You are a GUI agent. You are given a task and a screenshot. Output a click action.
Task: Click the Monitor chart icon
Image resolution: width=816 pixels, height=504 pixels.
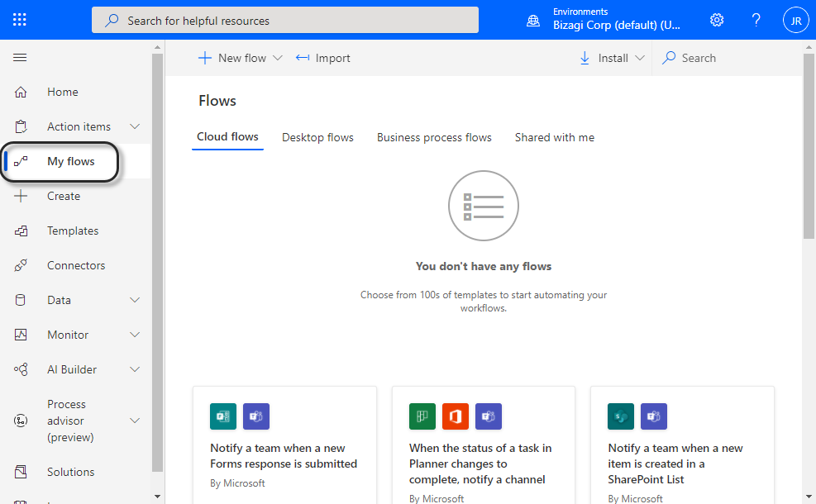tap(21, 335)
